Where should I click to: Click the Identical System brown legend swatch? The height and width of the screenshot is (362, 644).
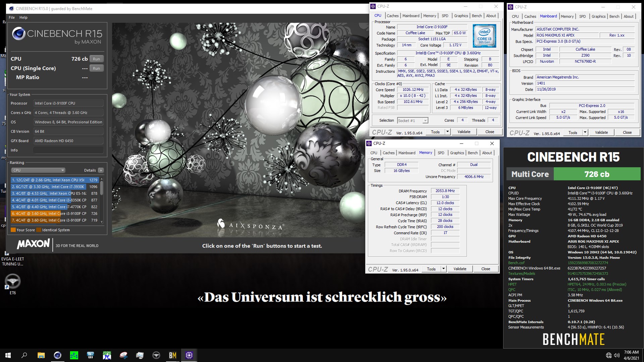[x=39, y=230]
